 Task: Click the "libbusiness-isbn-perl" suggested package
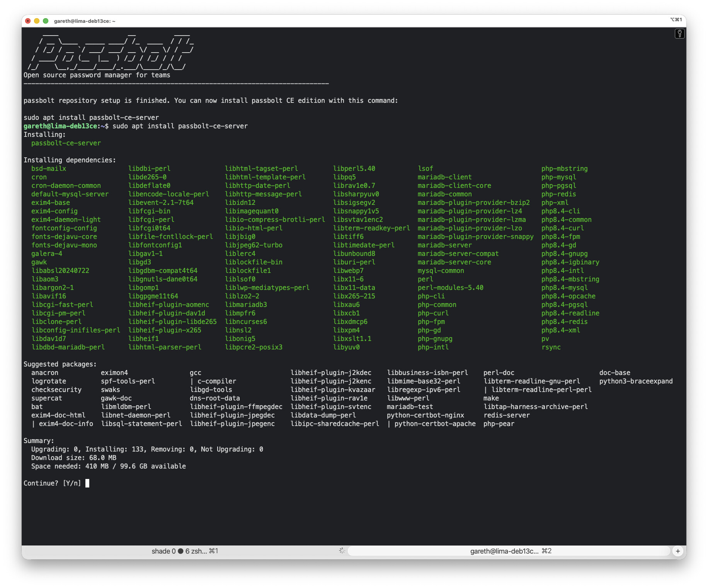[x=427, y=373]
